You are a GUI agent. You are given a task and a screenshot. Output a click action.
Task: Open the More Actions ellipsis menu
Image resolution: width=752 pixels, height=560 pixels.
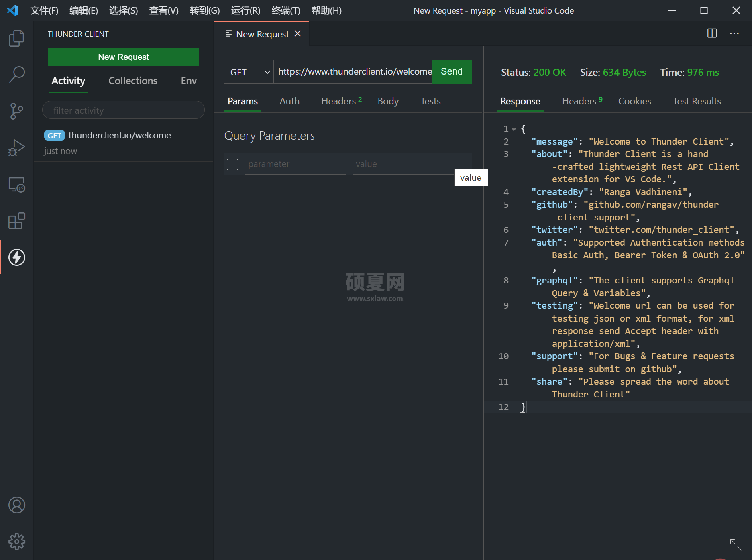point(734,33)
